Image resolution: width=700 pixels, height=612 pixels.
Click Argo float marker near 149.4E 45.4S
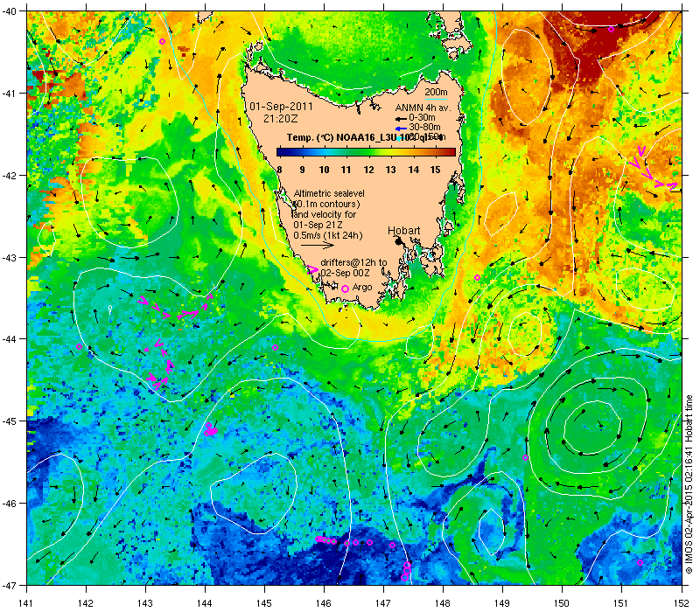point(526,457)
